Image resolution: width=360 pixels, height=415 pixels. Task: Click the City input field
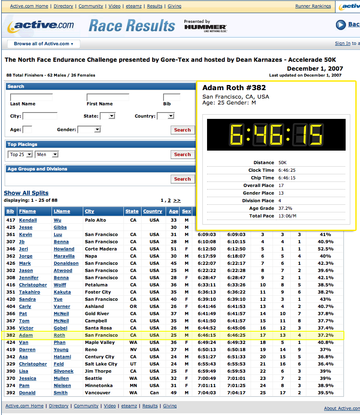(x=40, y=116)
